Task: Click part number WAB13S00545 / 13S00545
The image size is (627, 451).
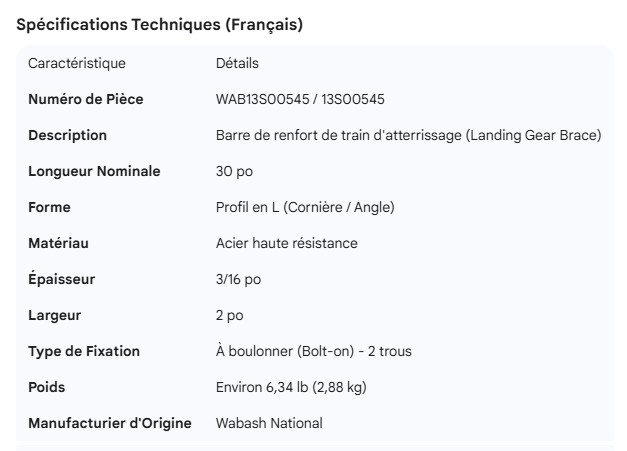Action: pyautogui.click(x=300, y=99)
